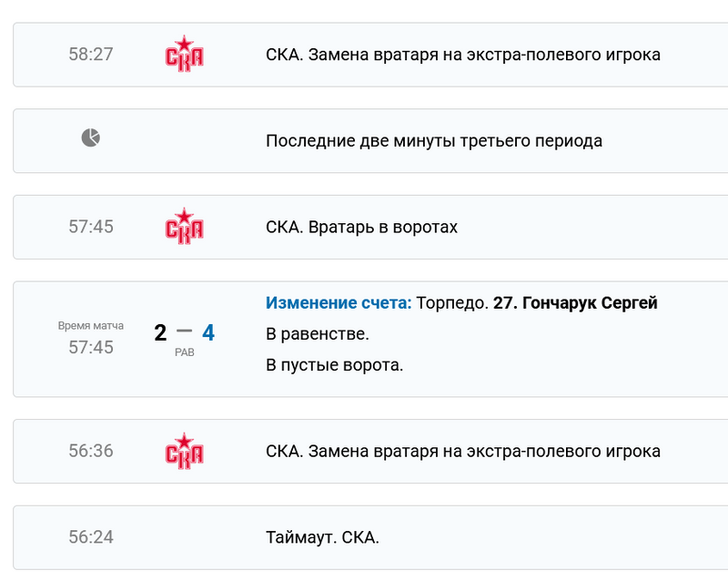The height and width of the screenshot is (581, 728).
Task: Click the 'Торпедо.' team name in goal event
Action: pos(452,303)
